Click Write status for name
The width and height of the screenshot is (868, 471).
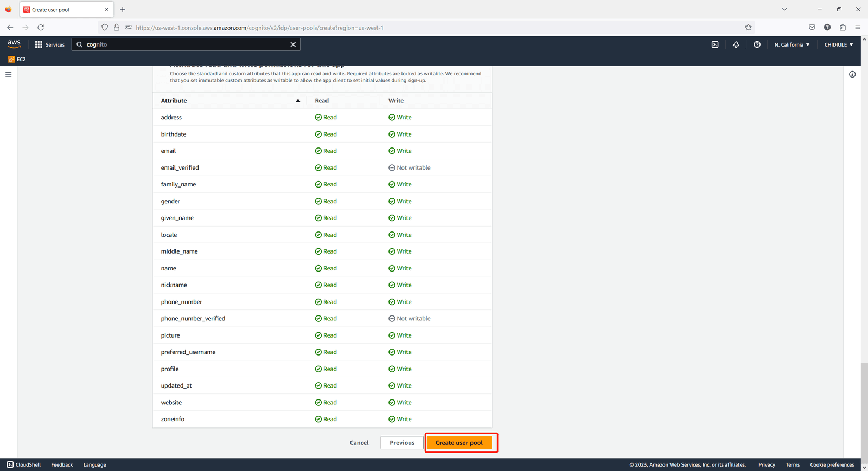tap(400, 268)
